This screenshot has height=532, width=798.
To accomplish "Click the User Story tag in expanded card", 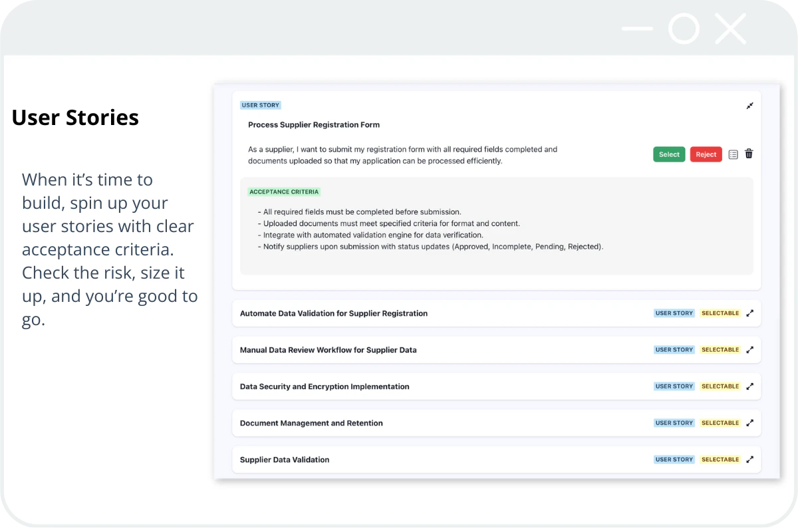I will (x=261, y=105).
